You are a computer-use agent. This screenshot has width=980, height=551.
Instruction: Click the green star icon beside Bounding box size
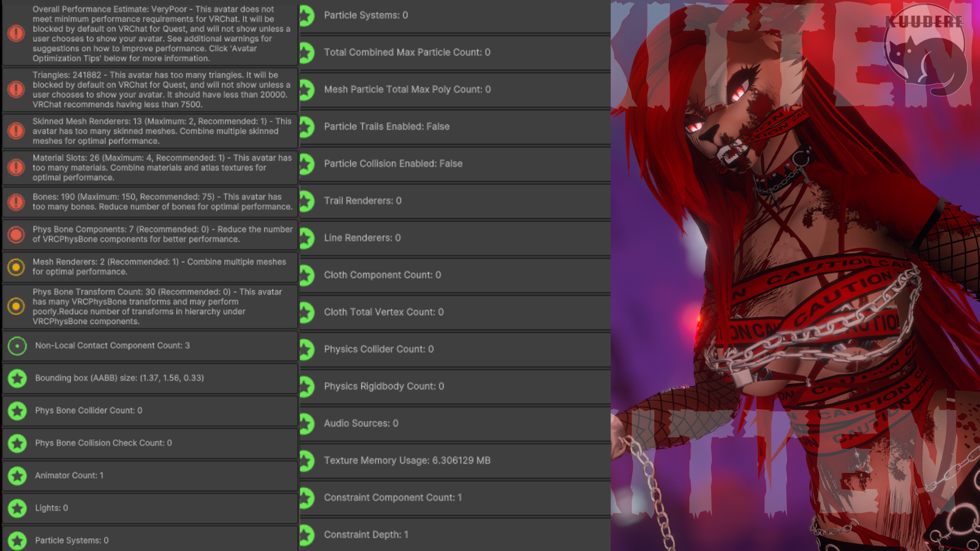click(17, 378)
